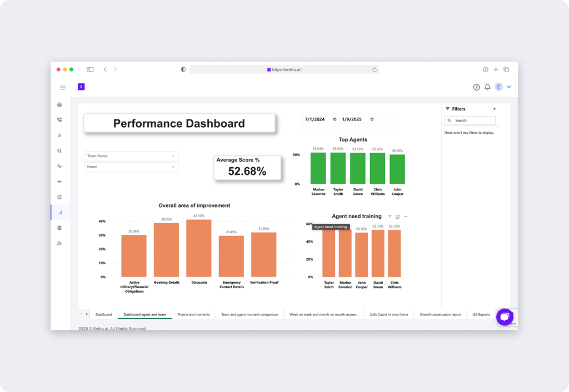
Task: Open the QA Reports tab
Action: tap(481, 314)
